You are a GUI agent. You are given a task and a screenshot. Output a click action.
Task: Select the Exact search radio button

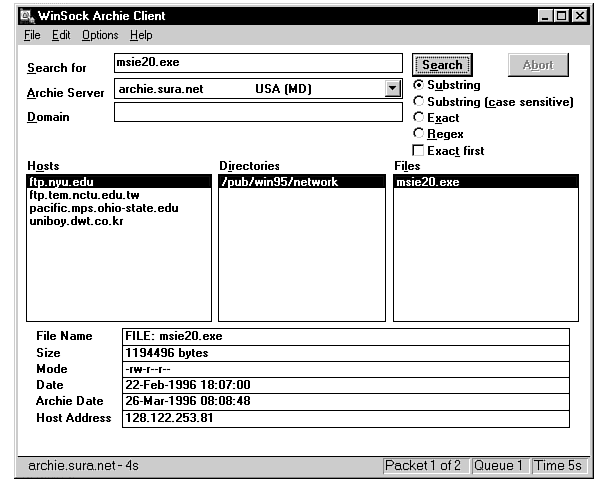(x=420, y=118)
